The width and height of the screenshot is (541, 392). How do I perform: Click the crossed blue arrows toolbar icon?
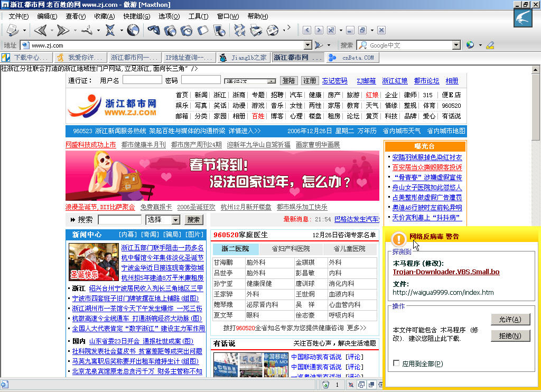(x=240, y=30)
